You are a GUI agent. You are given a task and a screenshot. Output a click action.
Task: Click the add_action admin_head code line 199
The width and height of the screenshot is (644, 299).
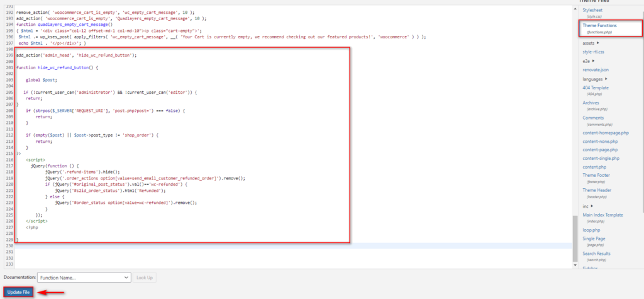click(76, 55)
